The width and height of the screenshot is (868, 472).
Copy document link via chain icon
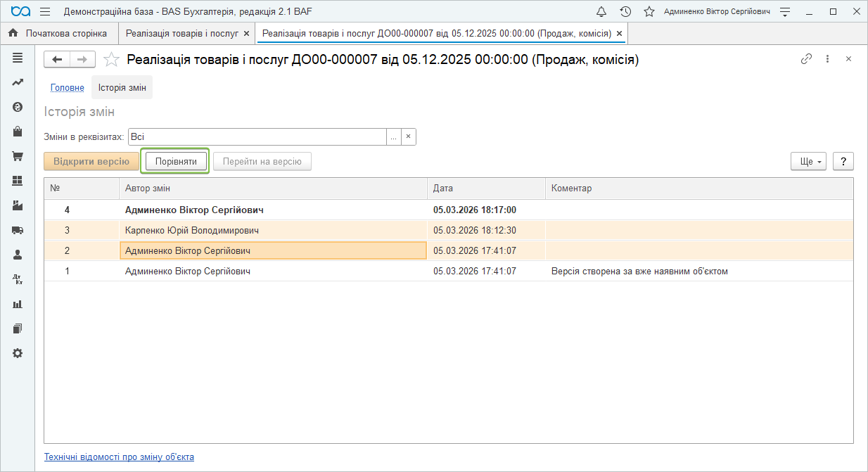point(806,59)
